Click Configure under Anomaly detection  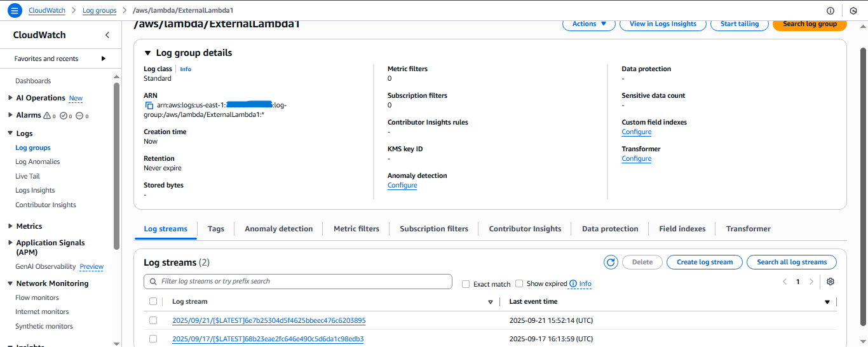tap(402, 186)
